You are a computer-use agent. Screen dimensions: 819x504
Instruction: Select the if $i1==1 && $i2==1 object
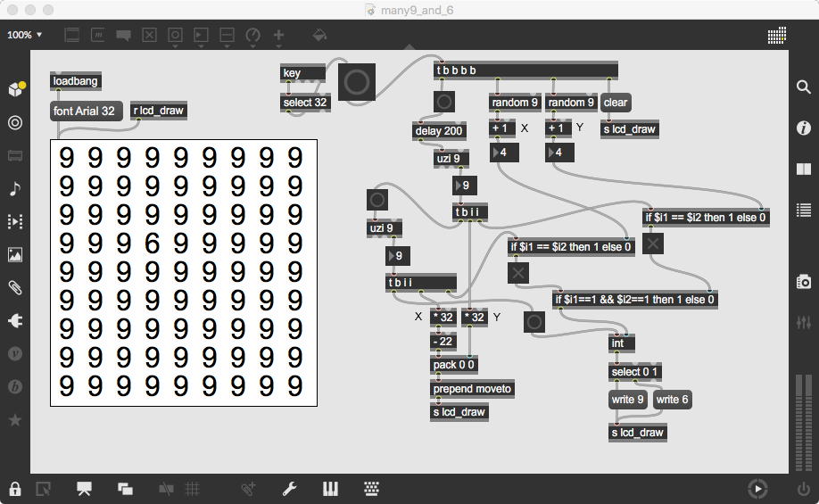(x=634, y=300)
